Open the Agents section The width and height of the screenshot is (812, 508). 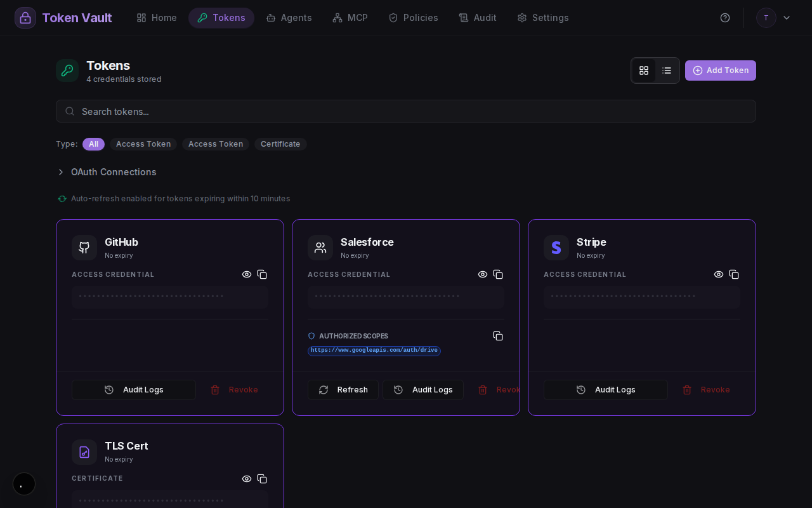pos(289,18)
